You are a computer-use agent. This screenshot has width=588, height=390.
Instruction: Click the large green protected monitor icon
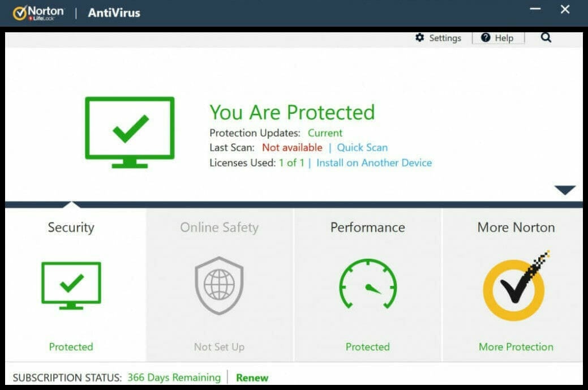(130, 132)
